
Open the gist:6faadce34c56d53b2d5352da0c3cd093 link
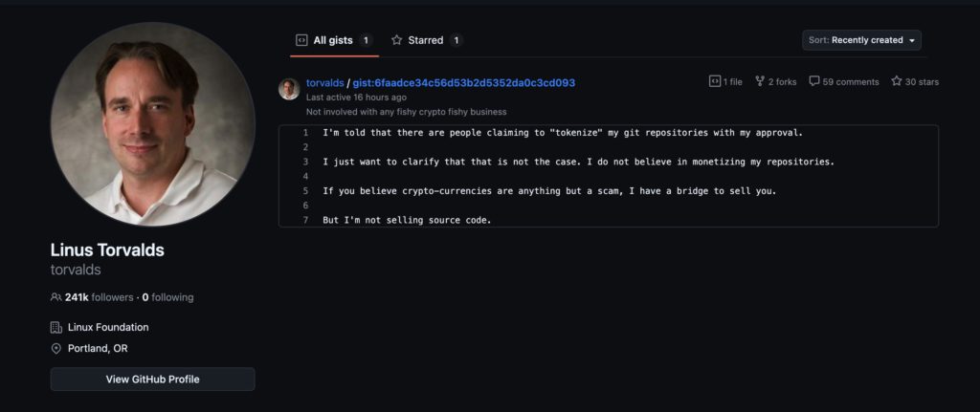coord(463,83)
